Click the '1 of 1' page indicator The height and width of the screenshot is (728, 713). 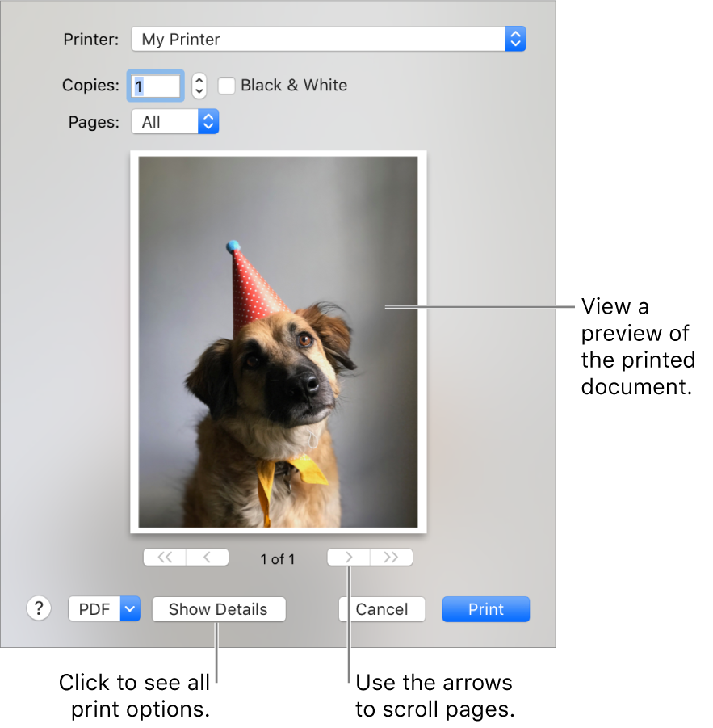pos(278,559)
